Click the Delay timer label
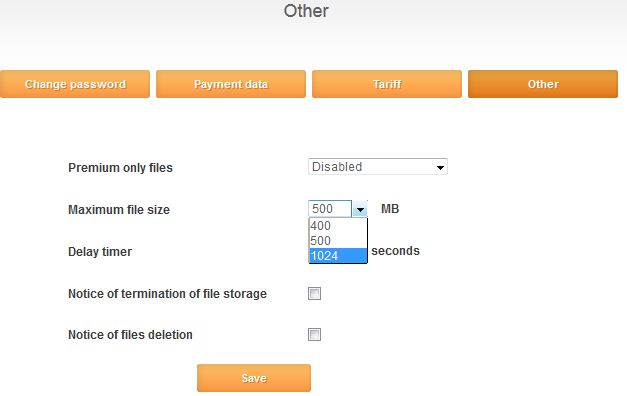The image size is (627, 396). [100, 252]
